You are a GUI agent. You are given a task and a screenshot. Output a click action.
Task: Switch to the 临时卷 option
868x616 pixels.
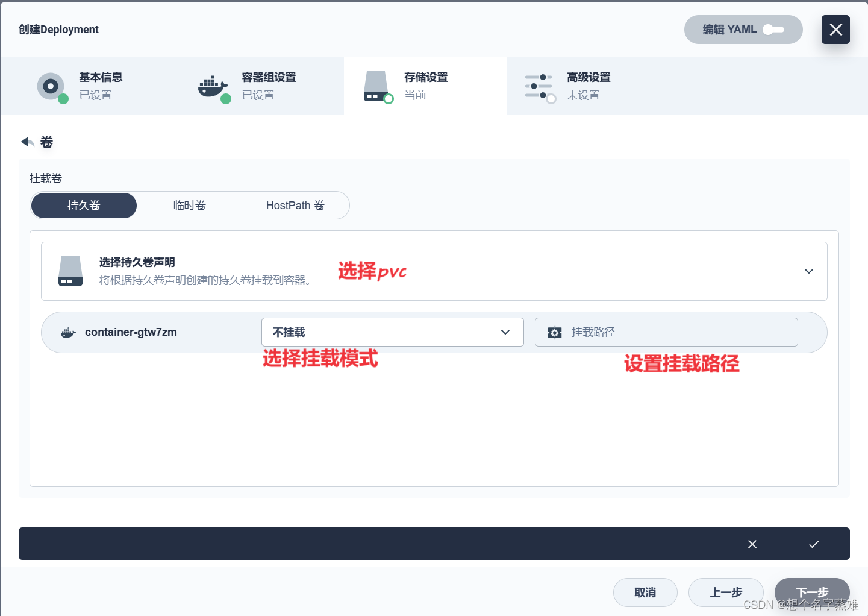190,206
